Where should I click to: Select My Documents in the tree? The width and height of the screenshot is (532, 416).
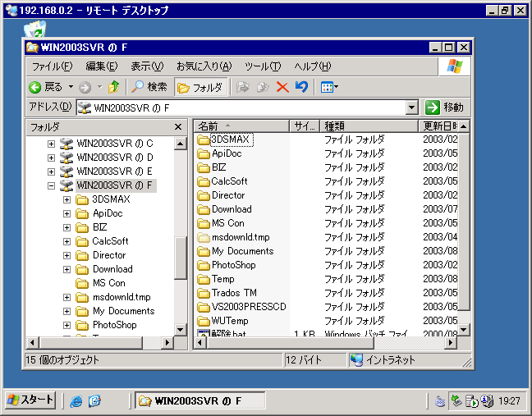pos(123,311)
